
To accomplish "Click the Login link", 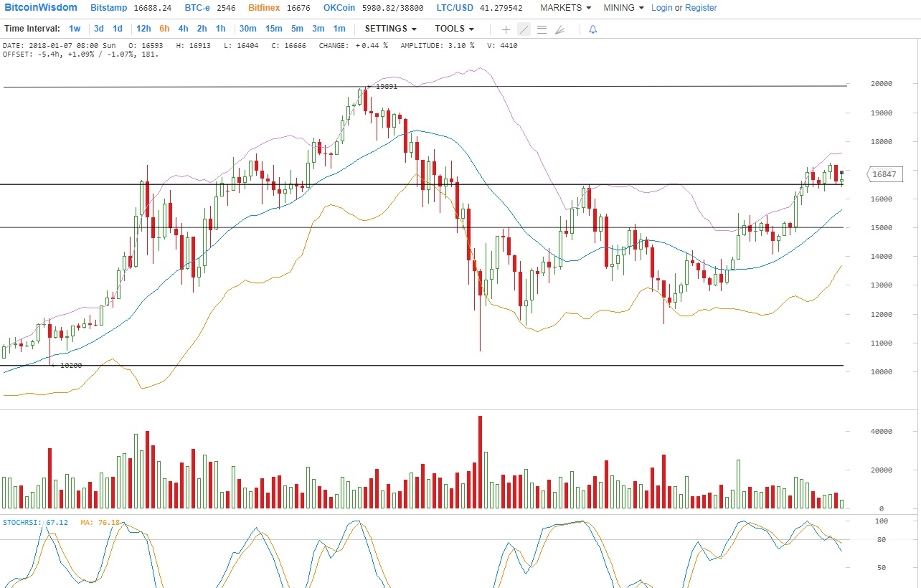I will pyautogui.click(x=661, y=8).
